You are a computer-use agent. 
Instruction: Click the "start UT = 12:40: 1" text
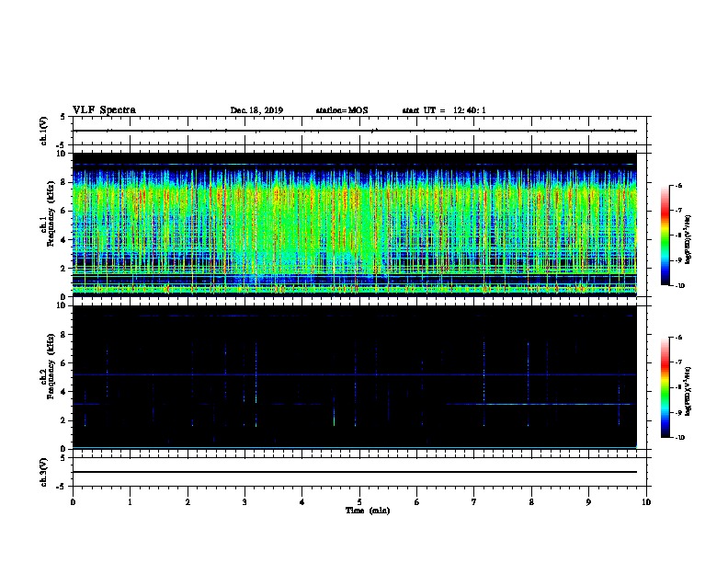(x=444, y=110)
